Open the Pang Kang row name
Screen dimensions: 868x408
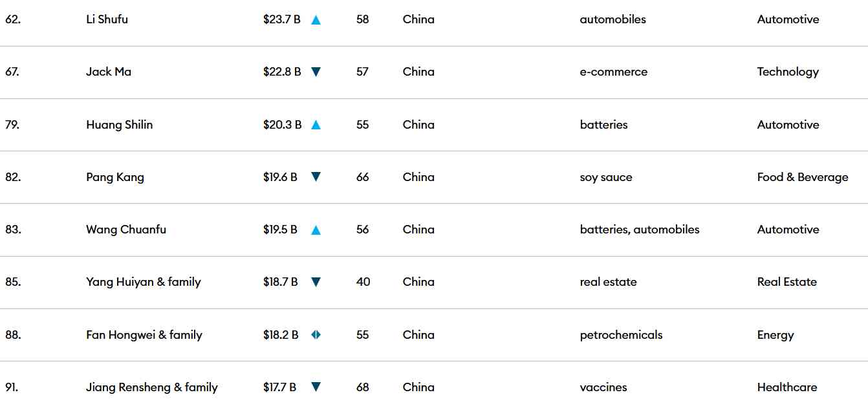[115, 177]
